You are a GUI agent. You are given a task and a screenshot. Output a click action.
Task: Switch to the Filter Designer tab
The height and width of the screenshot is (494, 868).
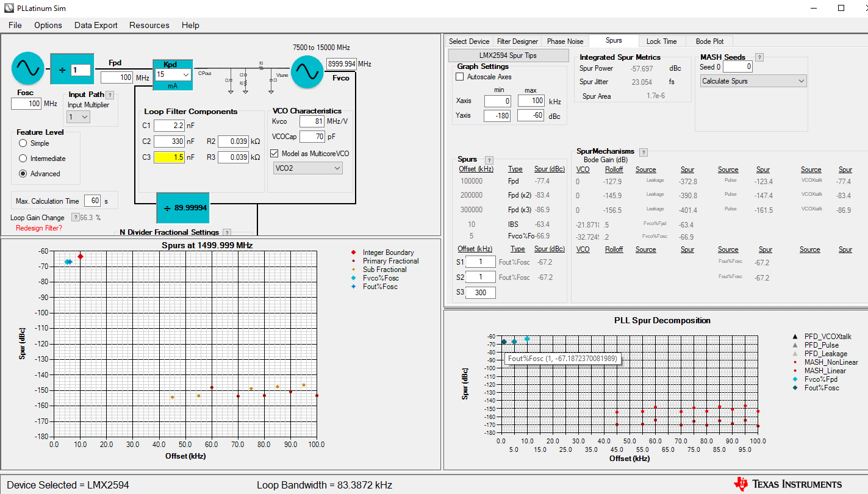[517, 41]
